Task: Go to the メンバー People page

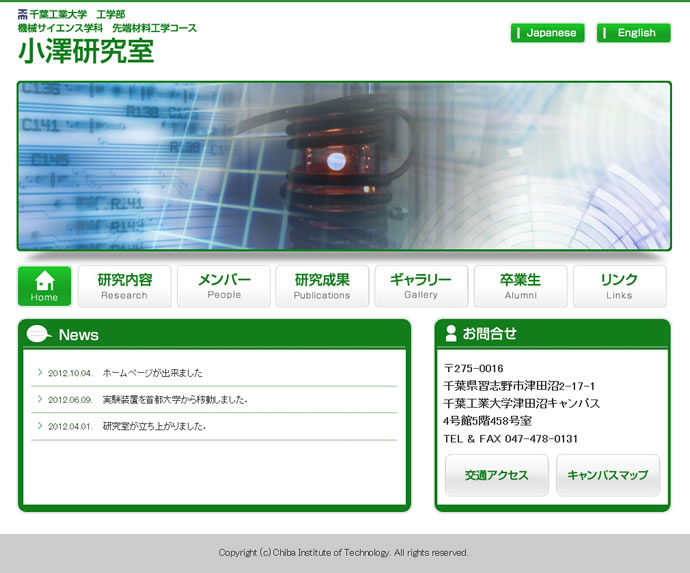Action: point(224,286)
